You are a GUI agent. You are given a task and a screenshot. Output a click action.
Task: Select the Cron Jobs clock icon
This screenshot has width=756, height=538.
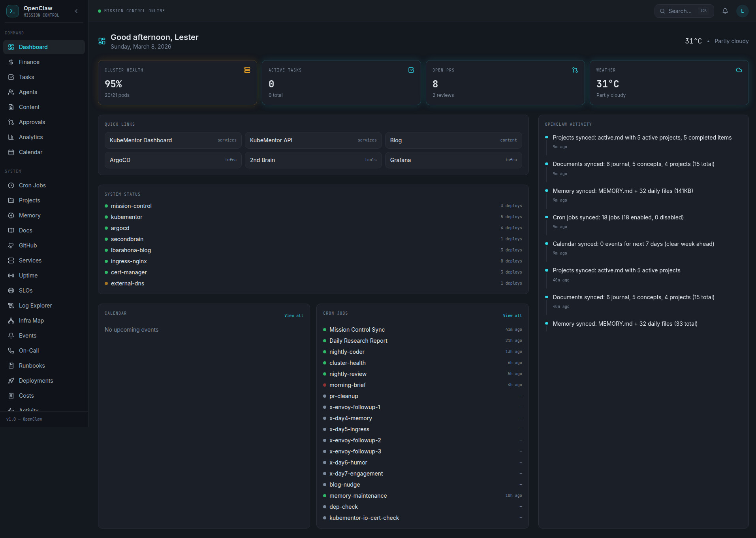click(x=11, y=185)
